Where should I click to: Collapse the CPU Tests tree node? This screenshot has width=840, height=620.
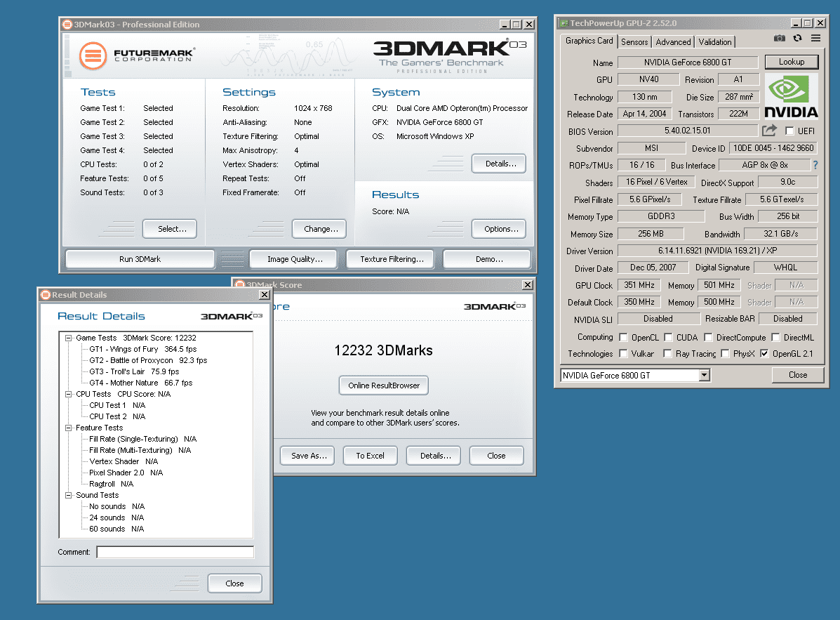[x=69, y=394]
